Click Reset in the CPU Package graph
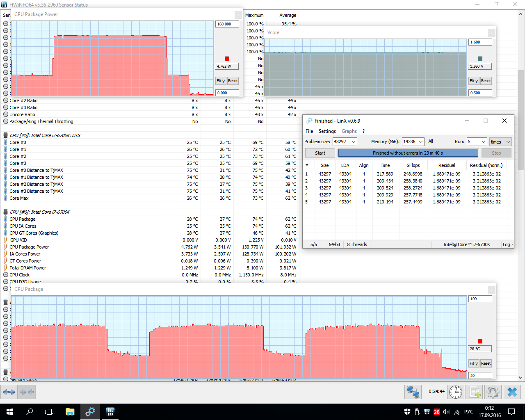 [x=486, y=363]
